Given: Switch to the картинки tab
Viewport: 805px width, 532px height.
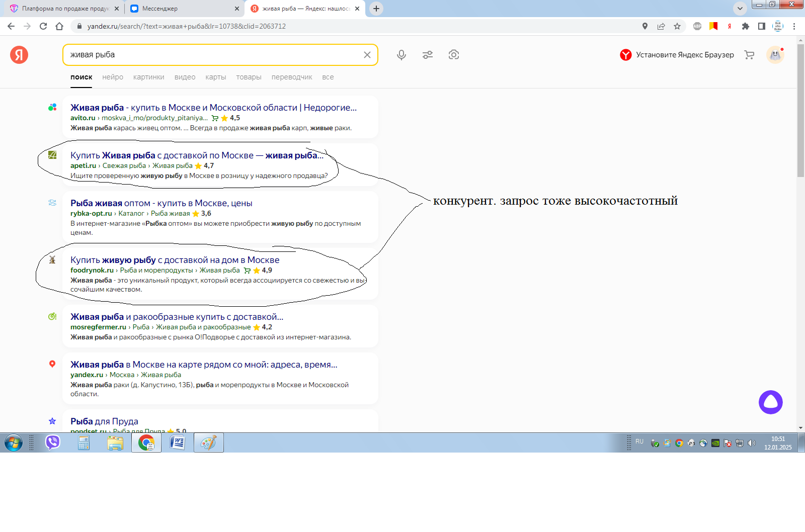Looking at the screenshot, I should (x=148, y=77).
